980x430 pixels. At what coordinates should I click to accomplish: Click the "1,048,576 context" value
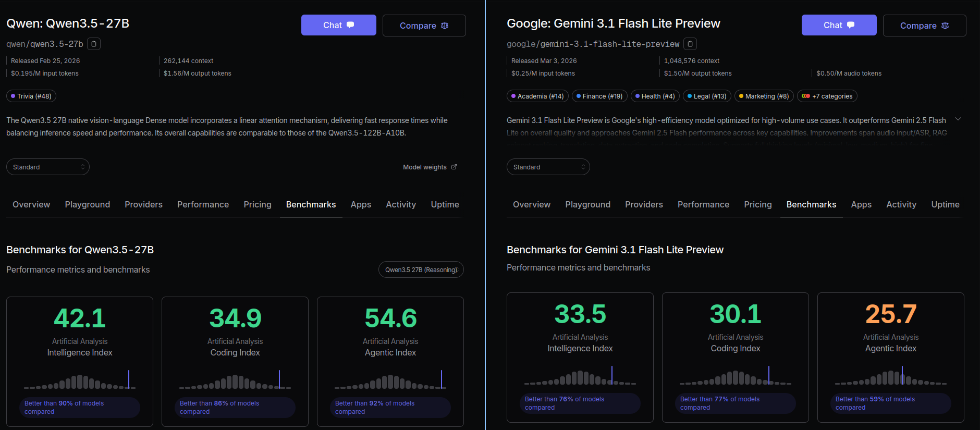691,61
